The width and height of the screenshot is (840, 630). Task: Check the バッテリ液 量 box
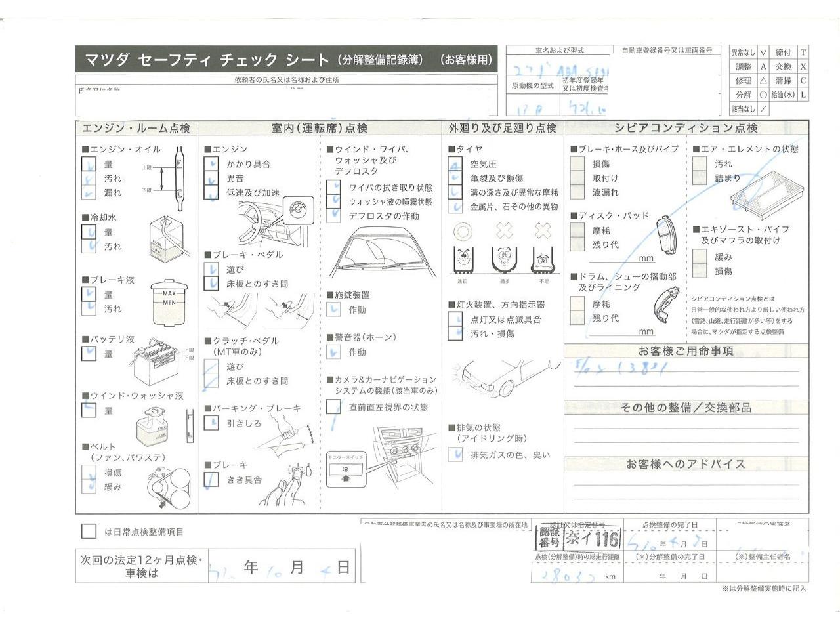[89, 354]
